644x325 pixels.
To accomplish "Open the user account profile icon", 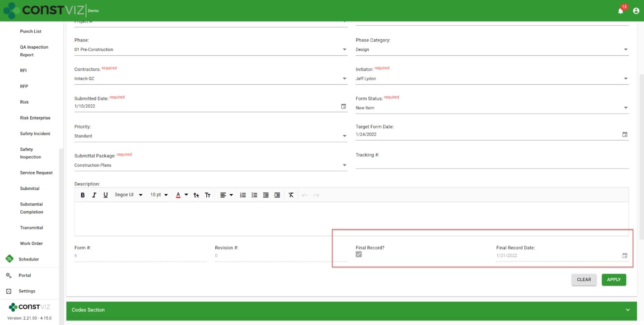I will pyautogui.click(x=636, y=11).
